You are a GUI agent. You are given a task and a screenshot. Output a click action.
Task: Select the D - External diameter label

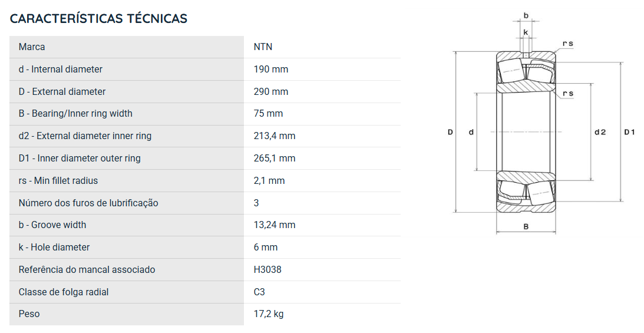(x=62, y=91)
